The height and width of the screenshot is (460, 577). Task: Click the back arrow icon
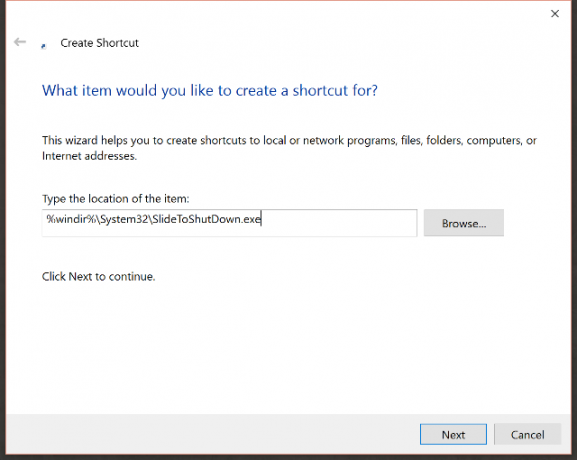20,42
